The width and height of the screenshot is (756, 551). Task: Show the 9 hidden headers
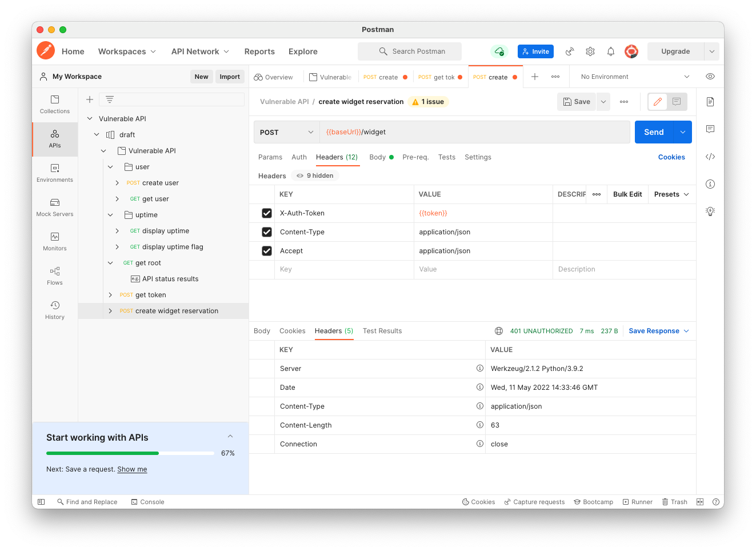(315, 176)
